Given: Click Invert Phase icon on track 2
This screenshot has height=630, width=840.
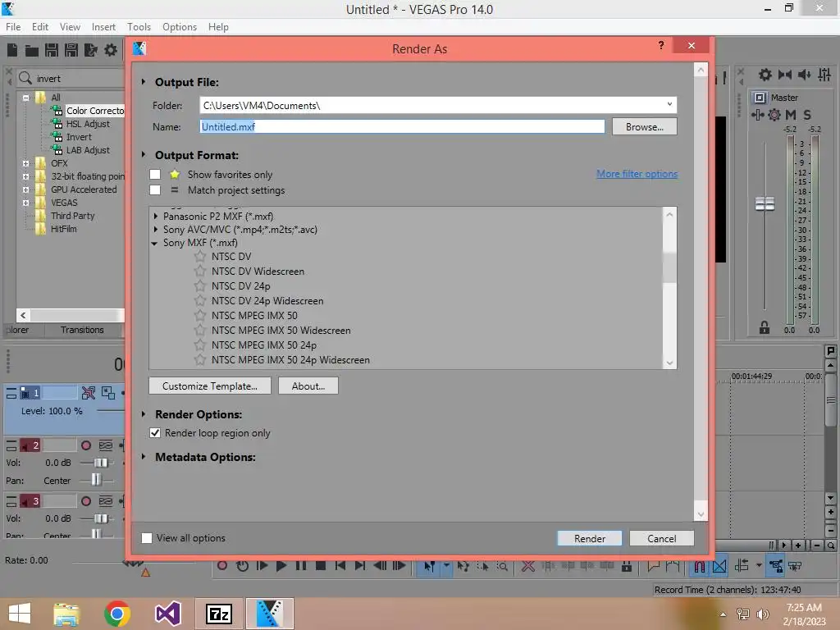Looking at the screenshot, I should click(106, 445).
